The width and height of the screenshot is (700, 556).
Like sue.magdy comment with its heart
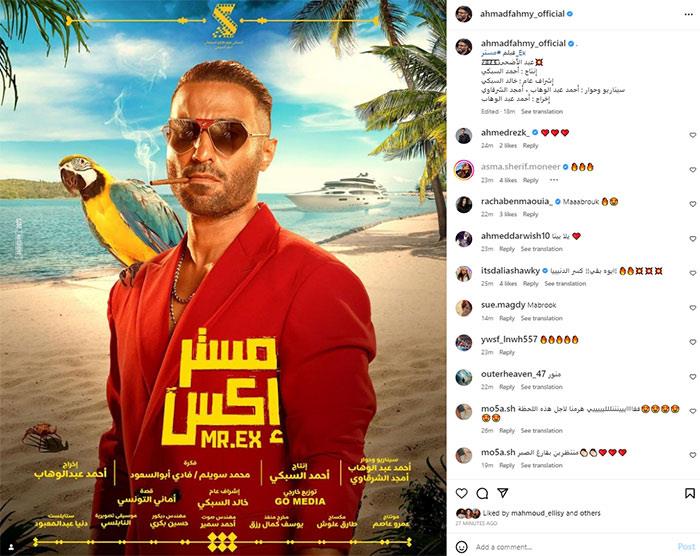click(x=692, y=308)
